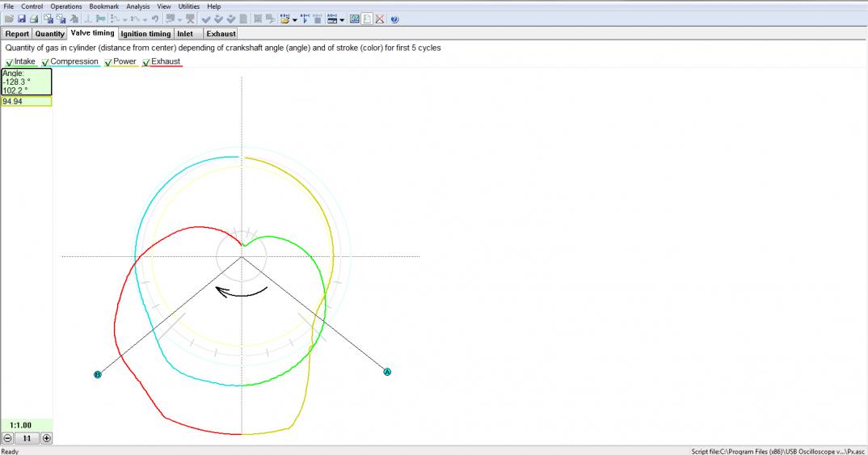The width and height of the screenshot is (868, 455).
Task: Click the blue picture panel toolbar icon
Action: point(355,19)
